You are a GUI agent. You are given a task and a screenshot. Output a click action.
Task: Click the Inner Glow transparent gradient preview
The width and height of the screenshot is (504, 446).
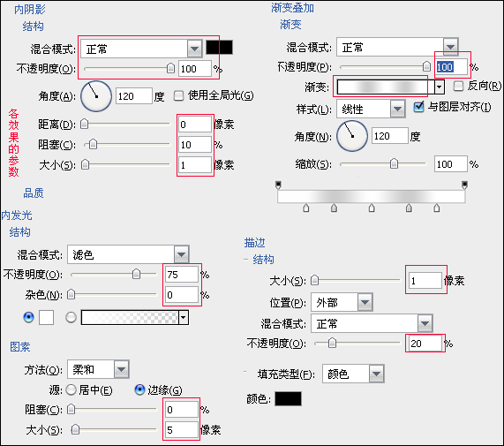[x=130, y=317]
